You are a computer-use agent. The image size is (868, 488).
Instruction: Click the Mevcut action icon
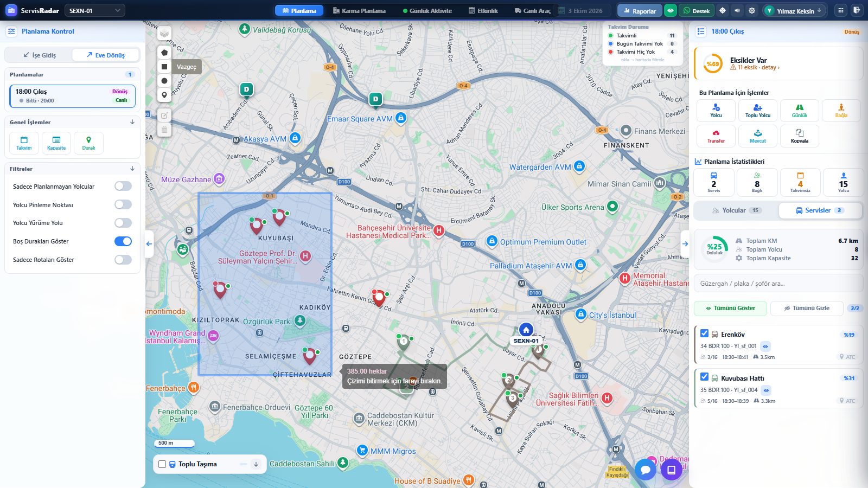click(758, 136)
